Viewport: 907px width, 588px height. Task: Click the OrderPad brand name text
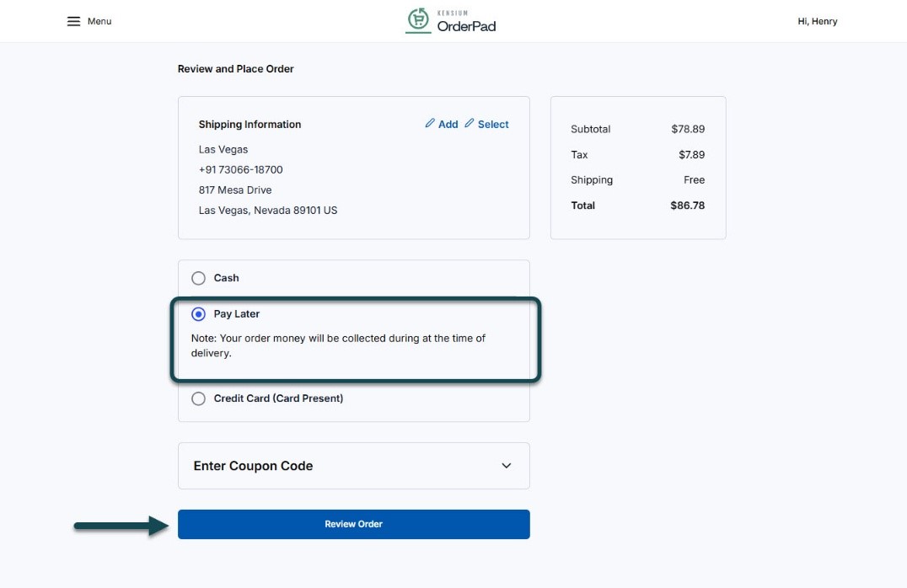pyautogui.click(x=466, y=26)
